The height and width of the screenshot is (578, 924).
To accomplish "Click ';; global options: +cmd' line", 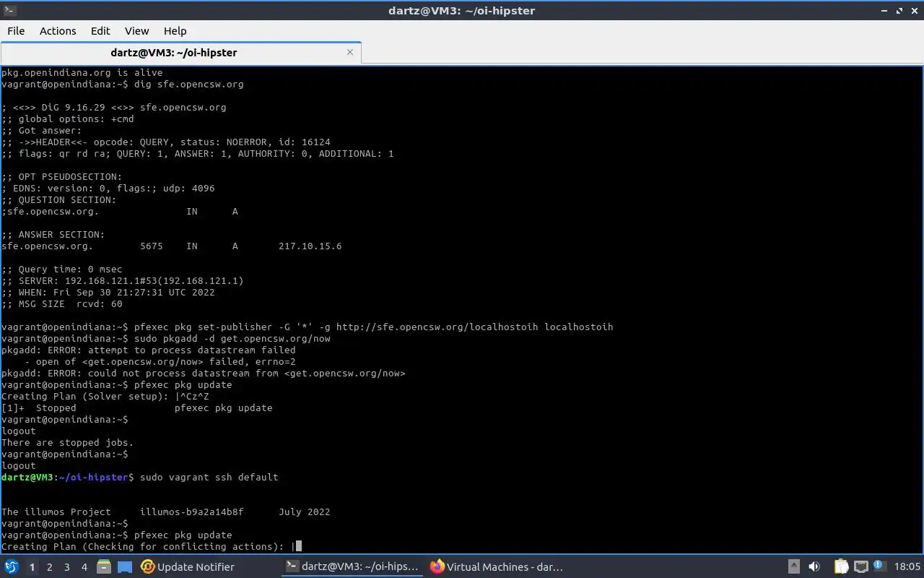I will 67,118.
